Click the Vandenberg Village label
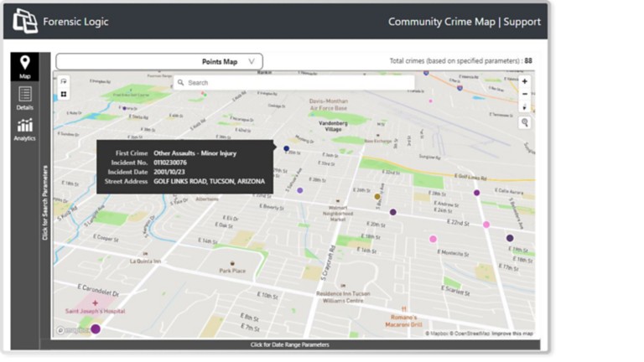Image resolution: width=644 pixels, height=362 pixels. 333,126
